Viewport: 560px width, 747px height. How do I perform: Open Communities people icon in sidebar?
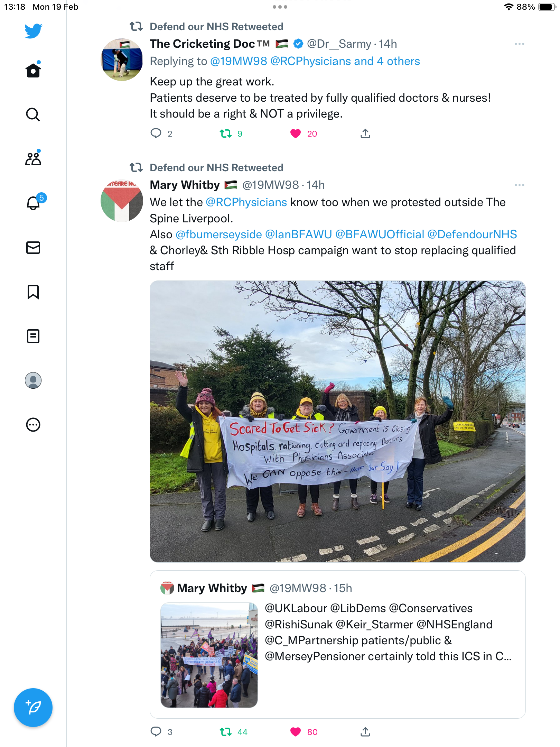point(33,159)
